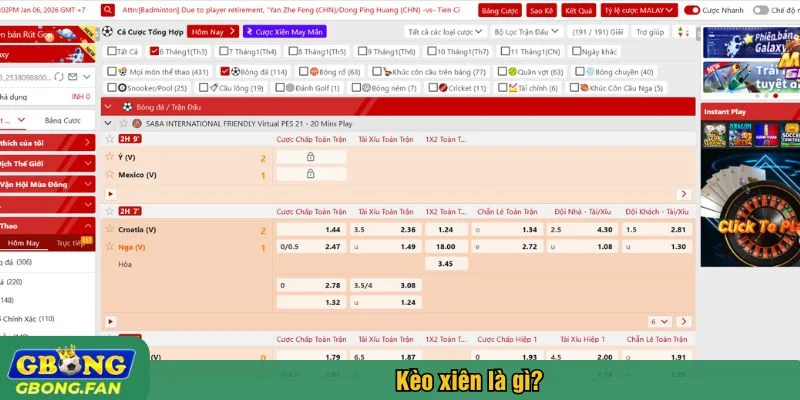The image size is (800, 400).
Task: Switch to the Trực tiếp sidebar tab
Action: 70,243
